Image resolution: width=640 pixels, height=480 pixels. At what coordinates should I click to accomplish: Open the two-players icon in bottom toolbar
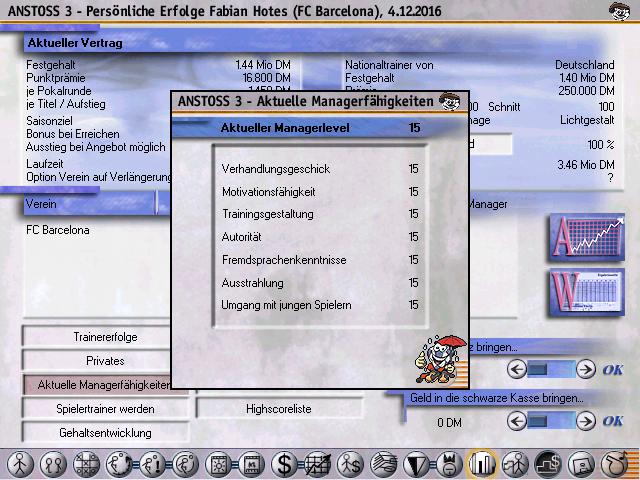click(53, 464)
